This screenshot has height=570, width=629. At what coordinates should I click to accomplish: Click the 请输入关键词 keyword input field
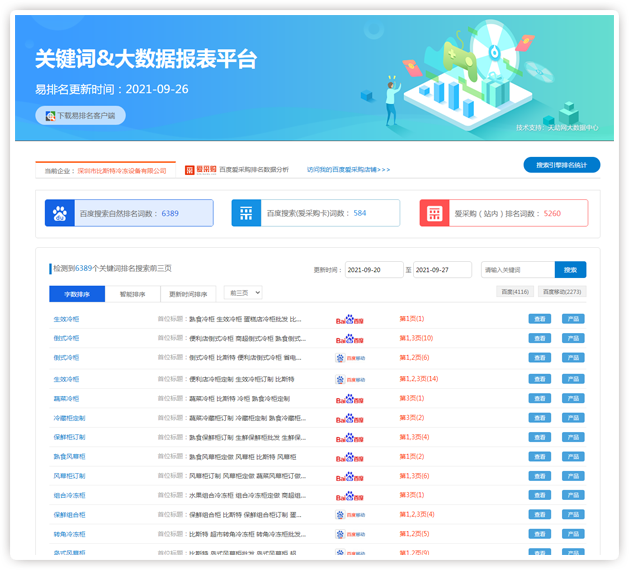(516, 270)
